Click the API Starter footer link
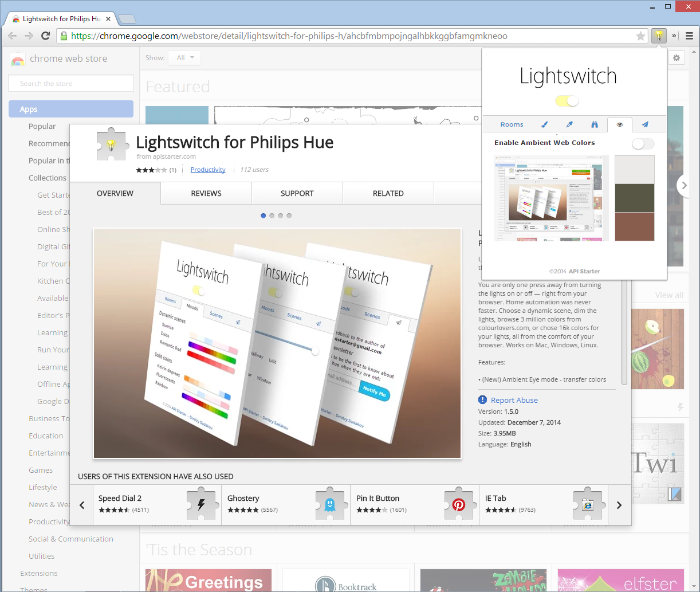 point(584,271)
